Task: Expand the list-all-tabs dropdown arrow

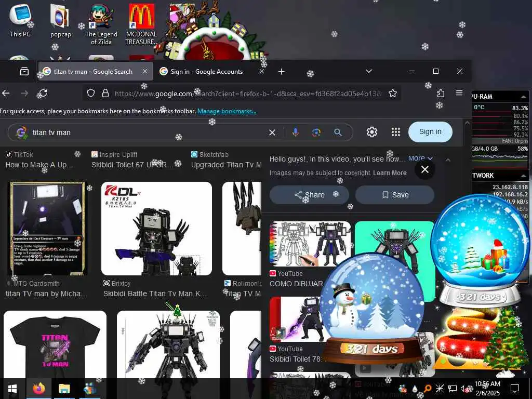Action: click(369, 71)
